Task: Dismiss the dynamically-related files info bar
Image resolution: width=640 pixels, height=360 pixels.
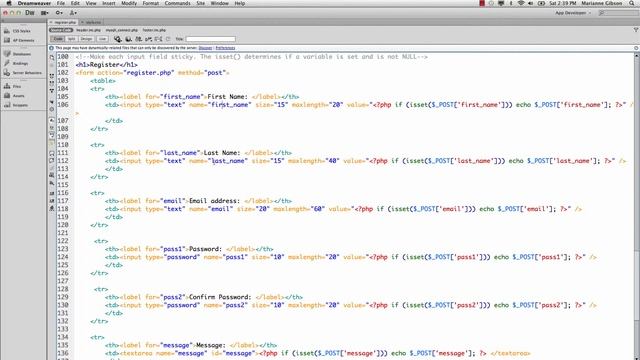Action: pos(636,48)
